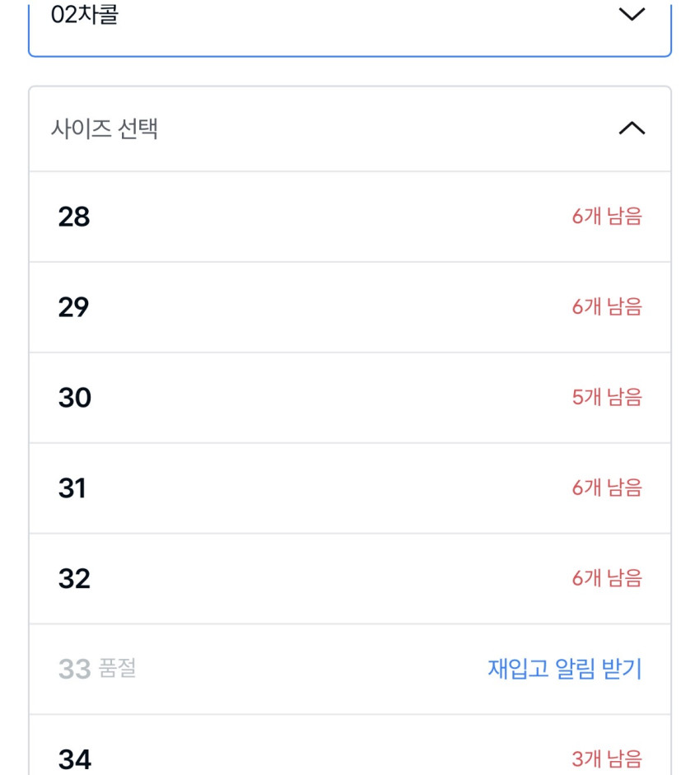The width and height of the screenshot is (700, 775).
Task: Choose size 29 from the list
Action: point(74,307)
